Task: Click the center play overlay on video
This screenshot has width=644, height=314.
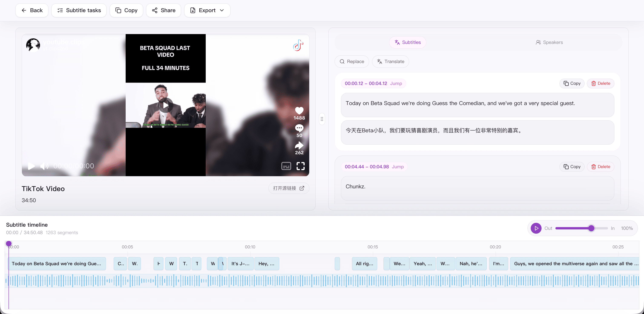Action: click(165, 105)
